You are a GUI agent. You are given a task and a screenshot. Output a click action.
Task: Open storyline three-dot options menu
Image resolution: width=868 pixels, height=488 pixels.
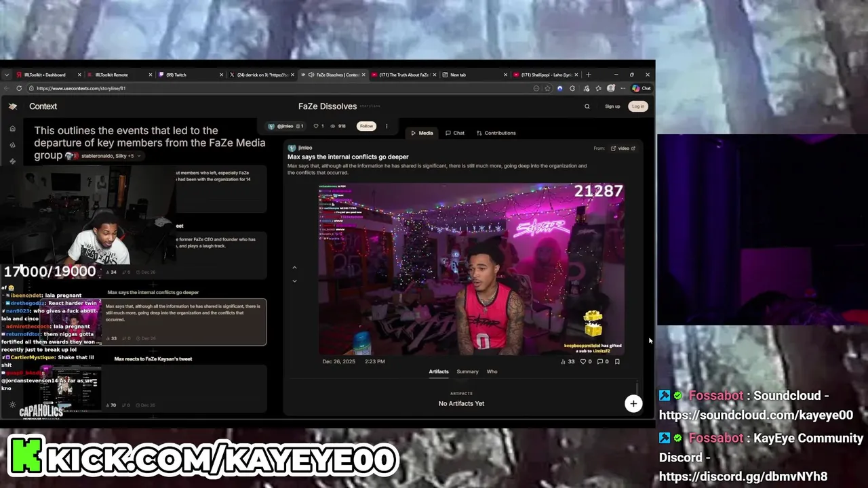(x=387, y=126)
